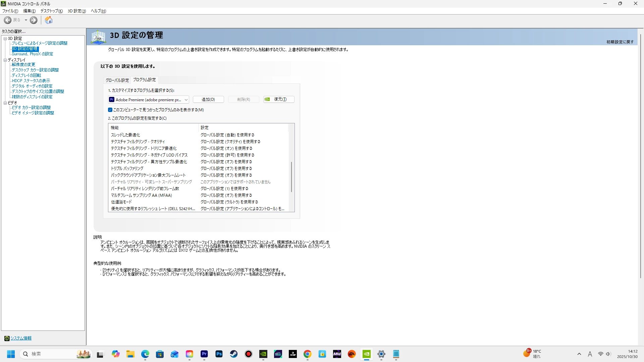Click the Chrome icon in the taskbar

308,354
